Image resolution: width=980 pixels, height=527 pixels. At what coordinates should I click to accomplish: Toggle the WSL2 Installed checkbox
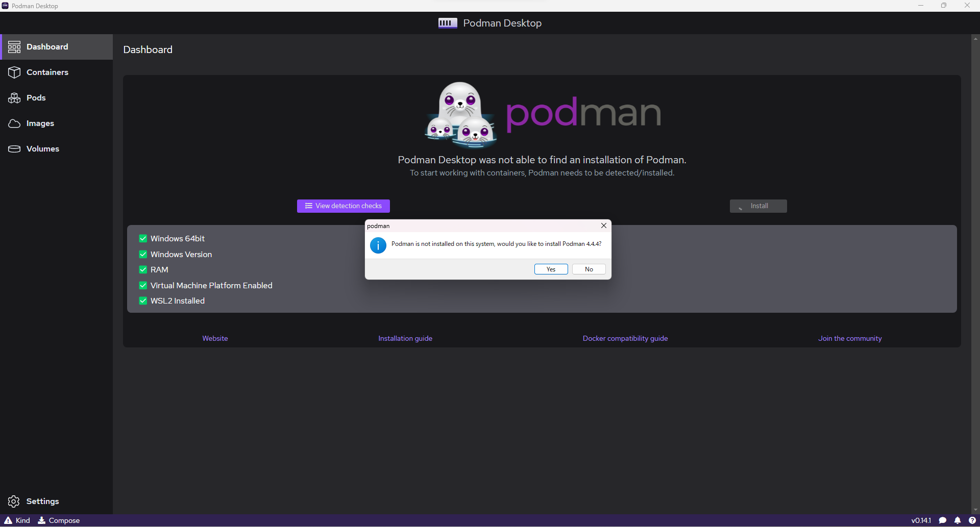pyautogui.click(x=143, y=300)
